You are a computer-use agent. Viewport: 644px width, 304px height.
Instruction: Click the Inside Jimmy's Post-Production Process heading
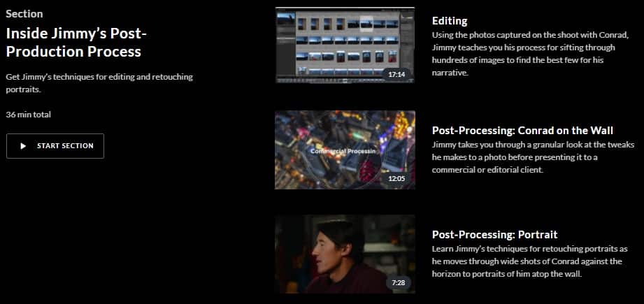pyautogui.click(x=73, y=43)
